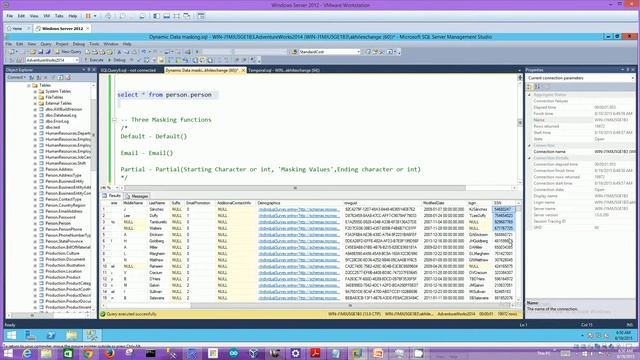This screenshot has width=640, height=360.
Task: Open SSMS Query menu
Action: click(x=46, y=44)
